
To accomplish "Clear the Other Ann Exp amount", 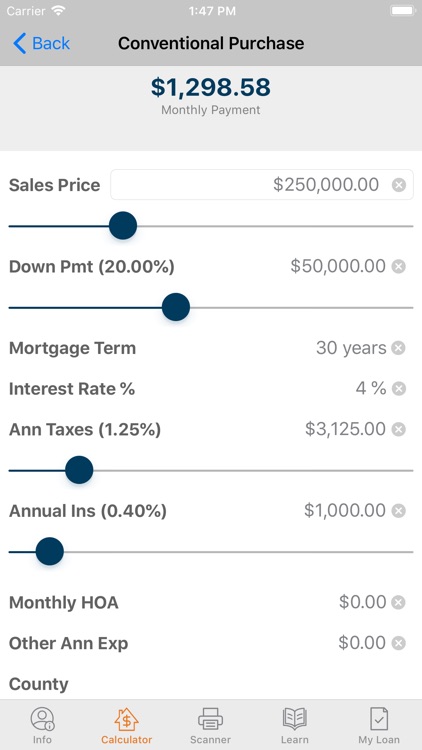I will tap(399, 643).
